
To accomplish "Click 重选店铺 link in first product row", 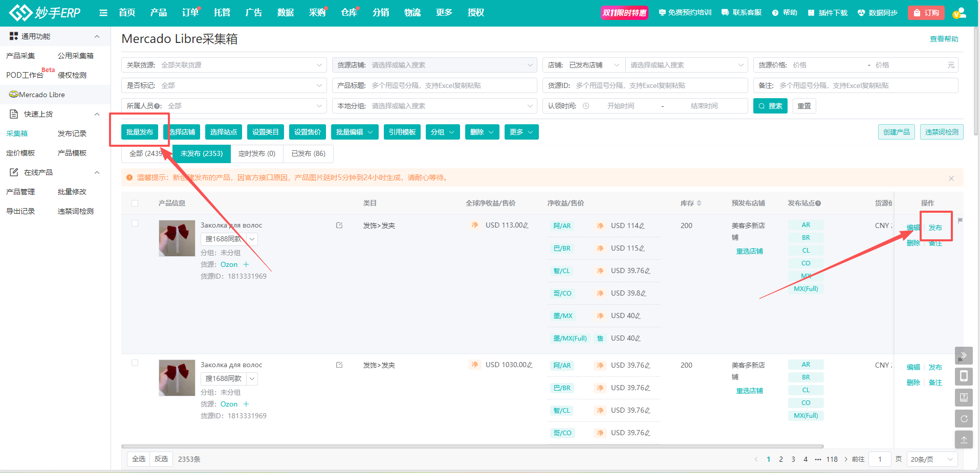I will pyautogui.click(x=749, y=251).
